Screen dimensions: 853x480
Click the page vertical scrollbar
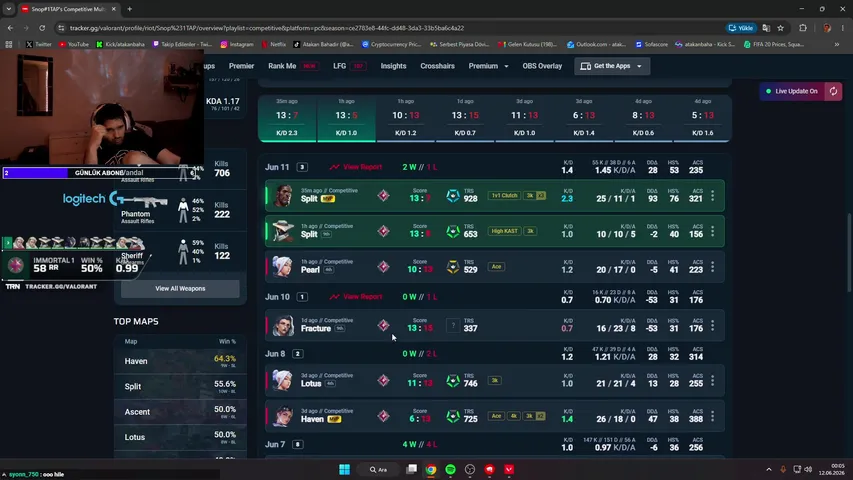pyautogui.click(x=849, y=254)
